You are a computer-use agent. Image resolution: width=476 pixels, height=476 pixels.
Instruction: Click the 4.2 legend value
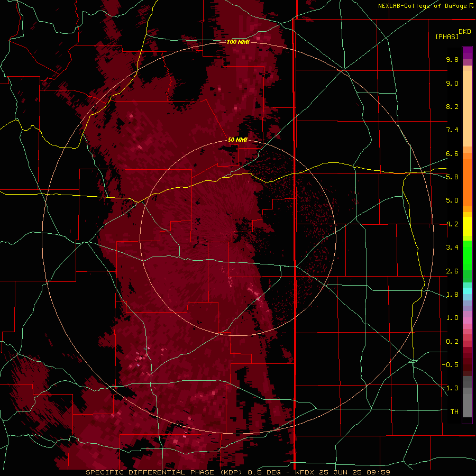click(452, 224)
